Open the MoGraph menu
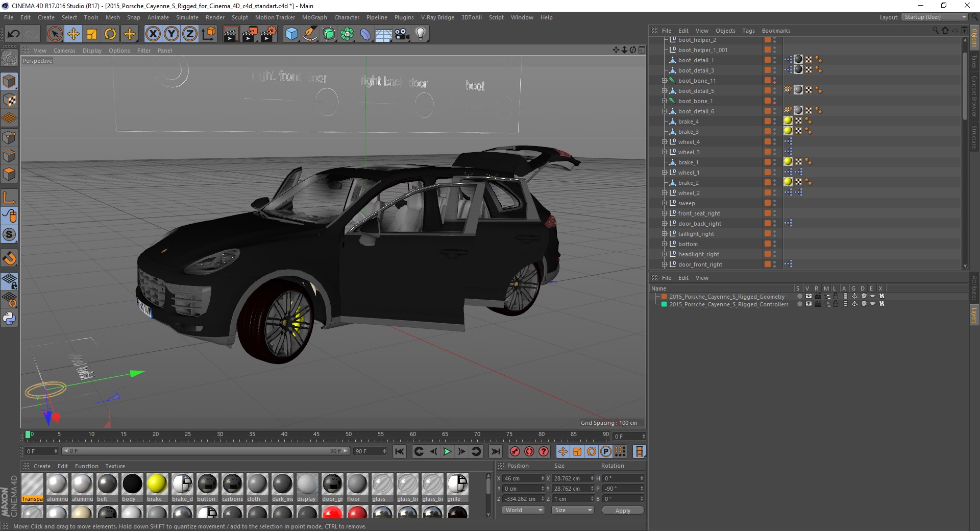This screenshot has height=531, width=980. (x=314, y=17)
